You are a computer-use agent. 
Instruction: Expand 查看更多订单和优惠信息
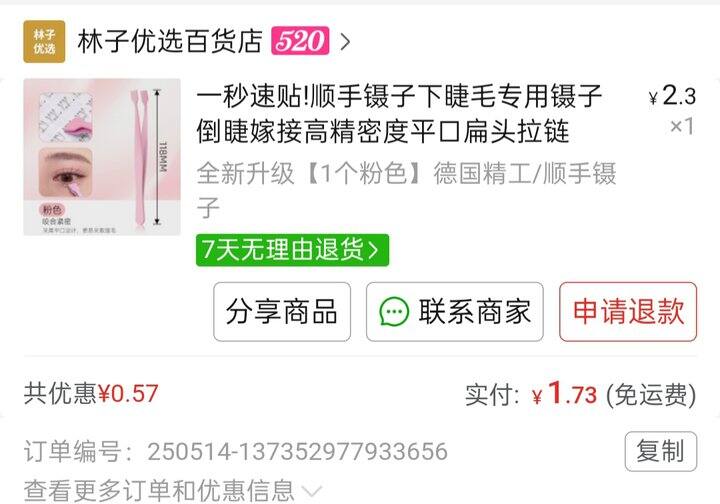point(173,490)
